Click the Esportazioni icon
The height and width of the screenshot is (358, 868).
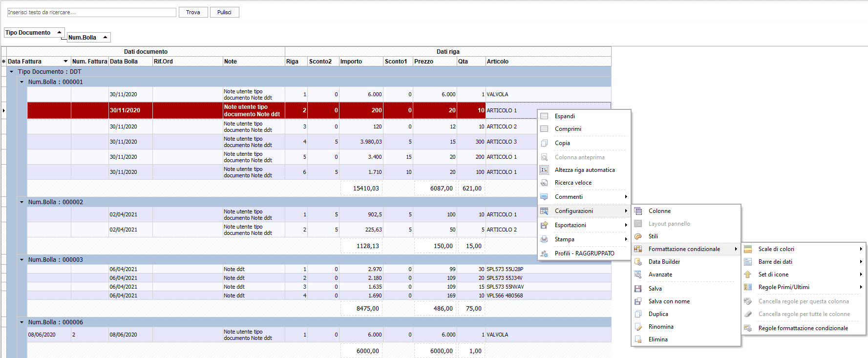[x=544, y=225]
